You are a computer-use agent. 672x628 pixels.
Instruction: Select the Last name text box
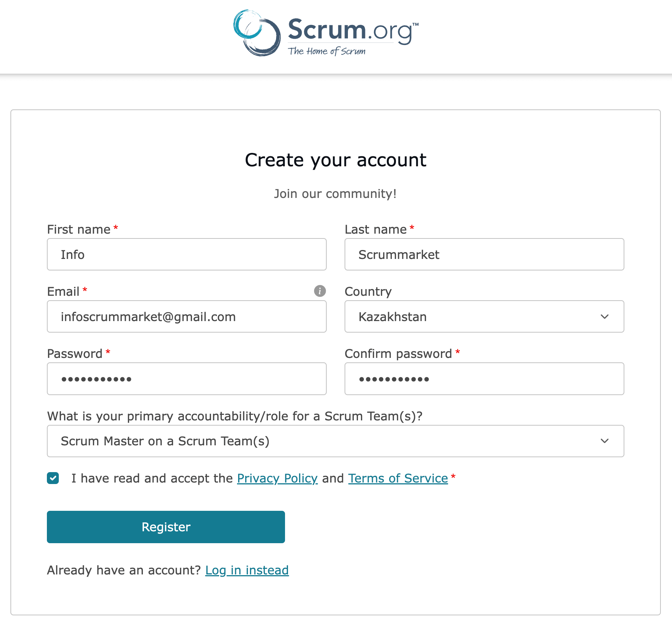tap(484, 254)
